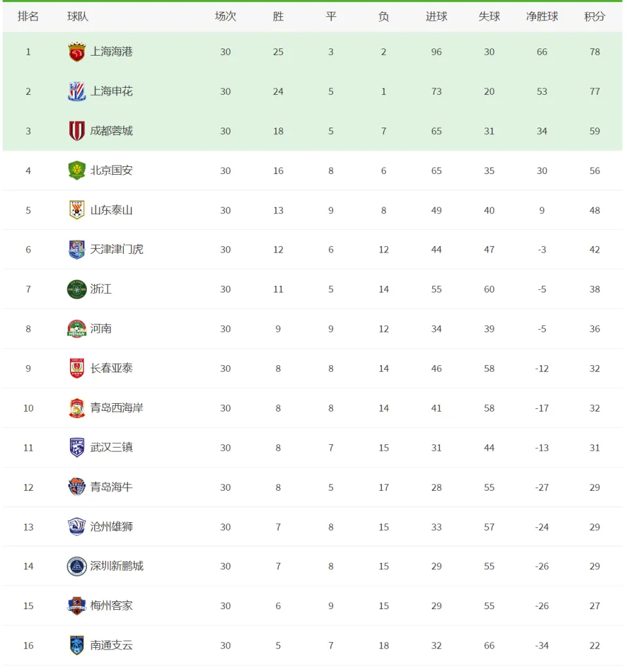
Task: Open the 南通支云 blue shield icon
Action: point(77,645)
